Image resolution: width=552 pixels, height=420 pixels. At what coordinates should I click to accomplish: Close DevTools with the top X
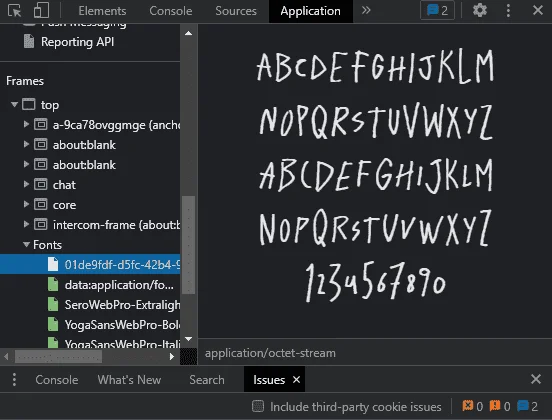pos(538,10)
